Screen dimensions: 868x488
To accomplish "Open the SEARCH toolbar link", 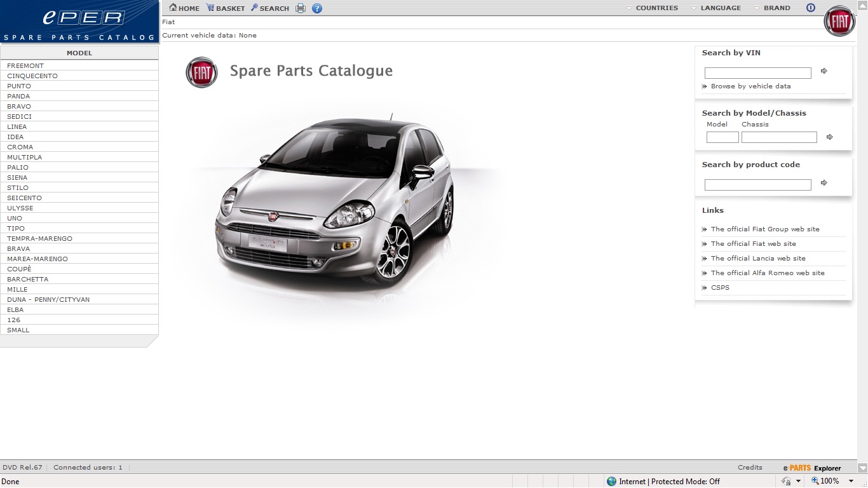I will (270, 8).
